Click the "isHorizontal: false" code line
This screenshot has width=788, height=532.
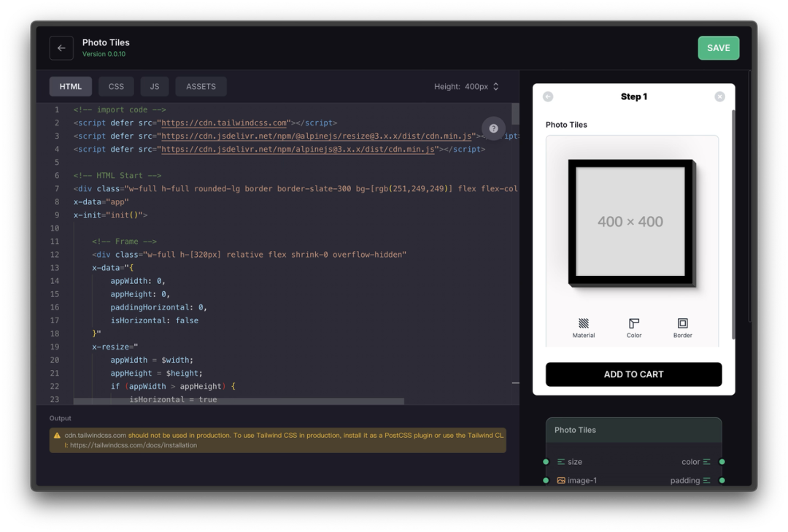click(x=154, y=320)
